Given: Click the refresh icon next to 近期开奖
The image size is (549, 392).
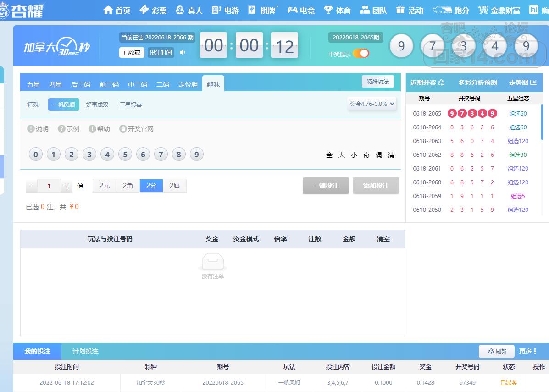Looking at the screenshot, I should tap(441, 83).
